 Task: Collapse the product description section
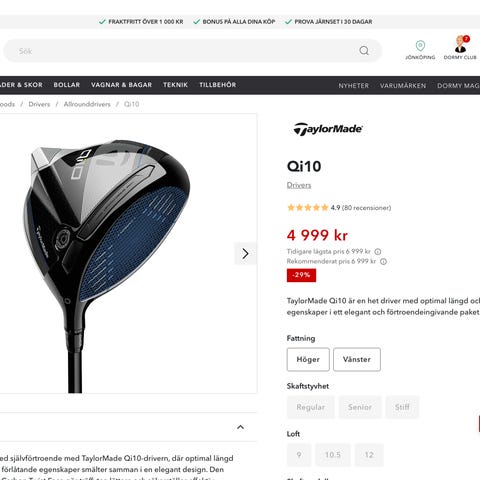pos(240,427)
